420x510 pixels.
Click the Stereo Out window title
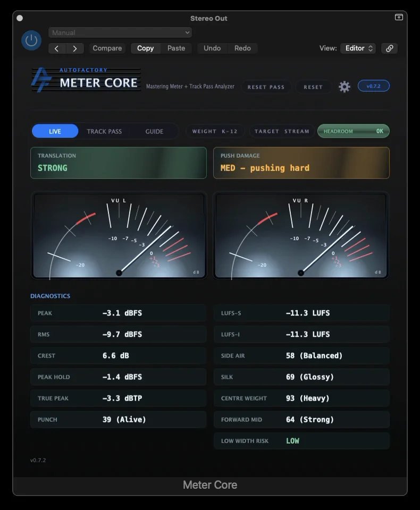pos(209,19)
